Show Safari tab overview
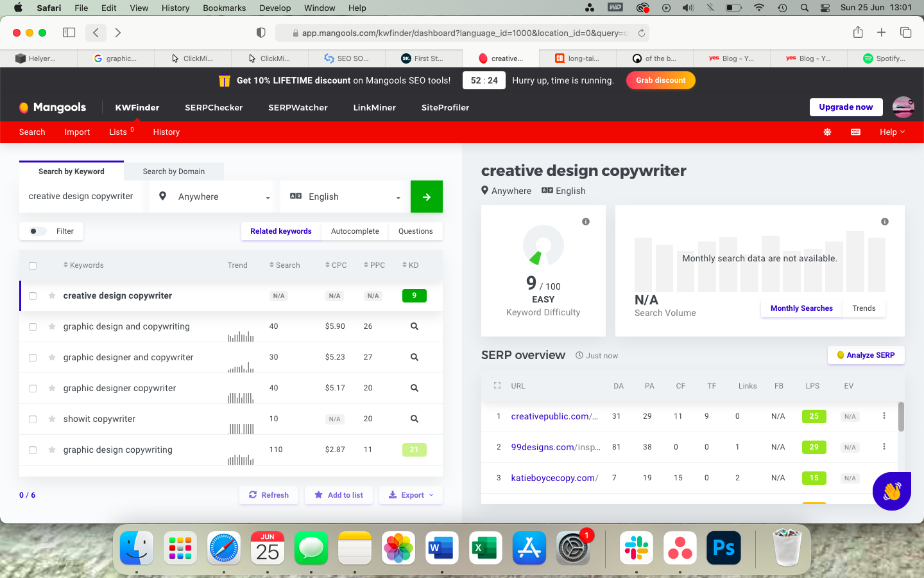The image size is (924, 578). point(906,32)
